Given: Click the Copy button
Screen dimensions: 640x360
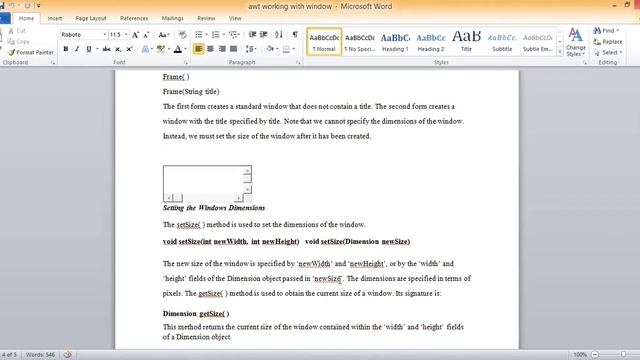Looking at the screenshot, I should (19, 42).
